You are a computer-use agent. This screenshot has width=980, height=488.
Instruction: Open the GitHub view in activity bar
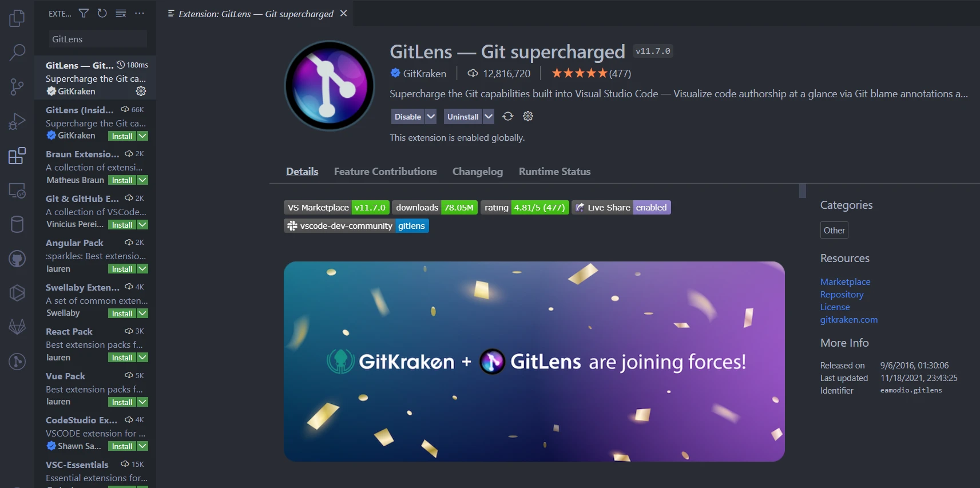pyautogui.click(x=17, y=259)
